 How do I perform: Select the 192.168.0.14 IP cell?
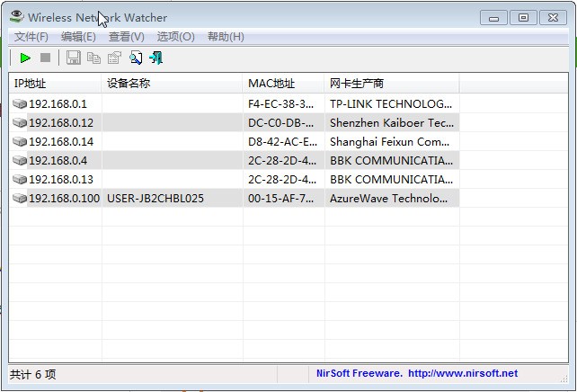(61, 142)
